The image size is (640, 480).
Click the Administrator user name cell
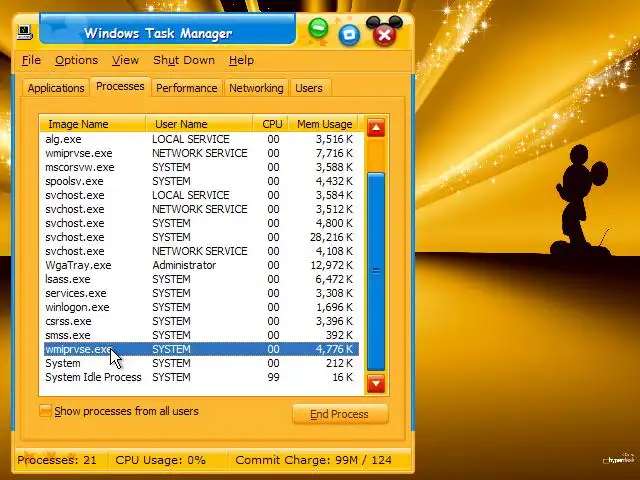pyautogui.click(x=184, y=265)
